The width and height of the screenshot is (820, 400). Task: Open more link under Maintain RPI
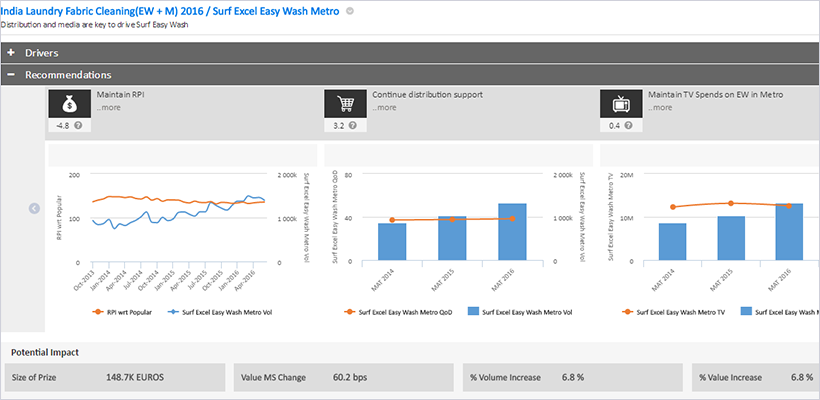[108, 106]
